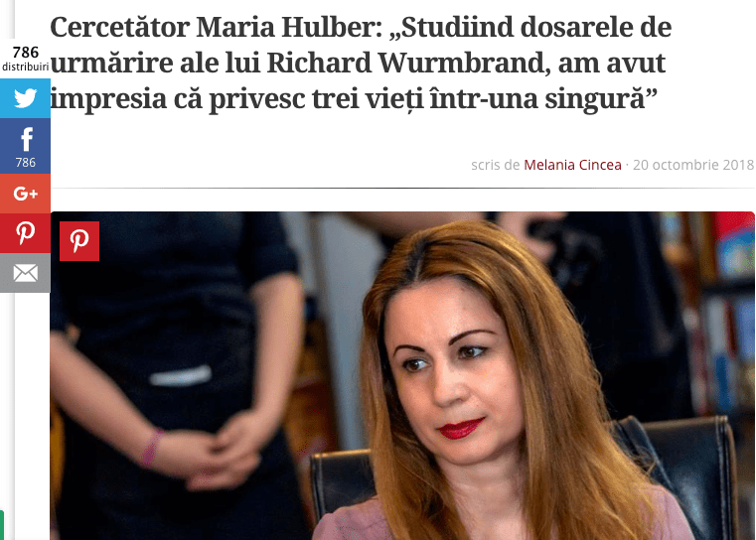This screenshot has width=756, height=540.
Task: Click the total 786 share counter
Action: (x=26, y=52)
